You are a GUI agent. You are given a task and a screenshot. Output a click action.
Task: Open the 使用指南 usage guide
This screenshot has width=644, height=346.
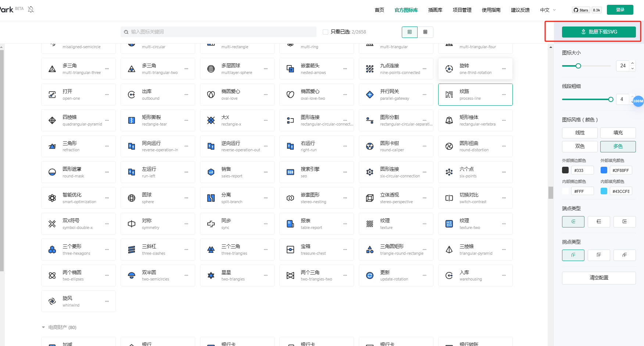point(491,10)
